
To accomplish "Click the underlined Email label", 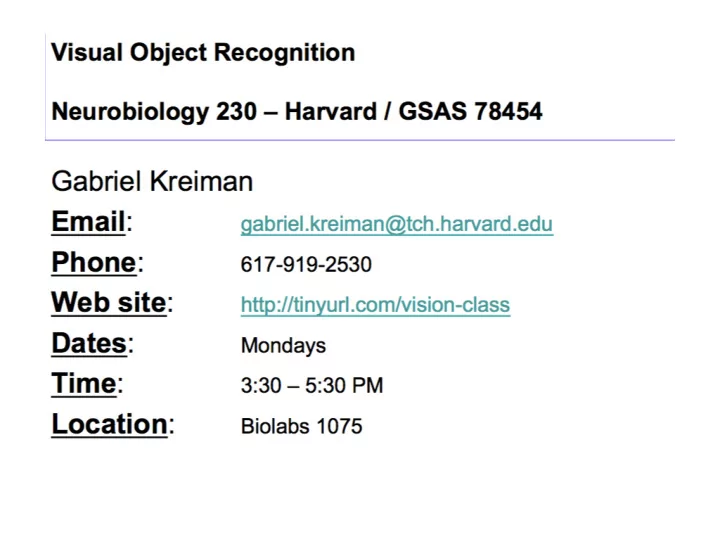I will pos(88,222).
